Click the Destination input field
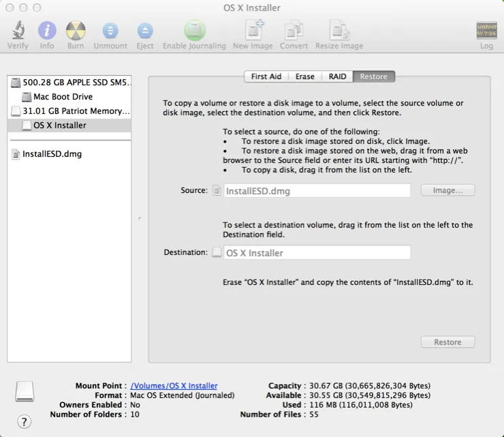 [x=317, y=253]
